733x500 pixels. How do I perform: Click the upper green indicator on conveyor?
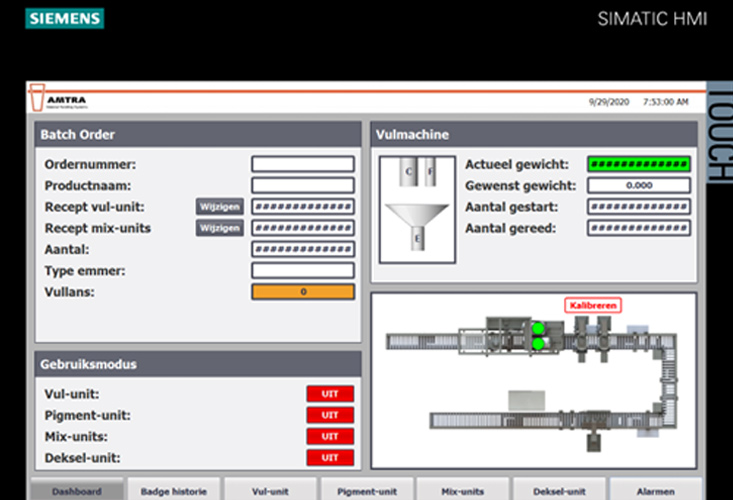click(537, 328)
